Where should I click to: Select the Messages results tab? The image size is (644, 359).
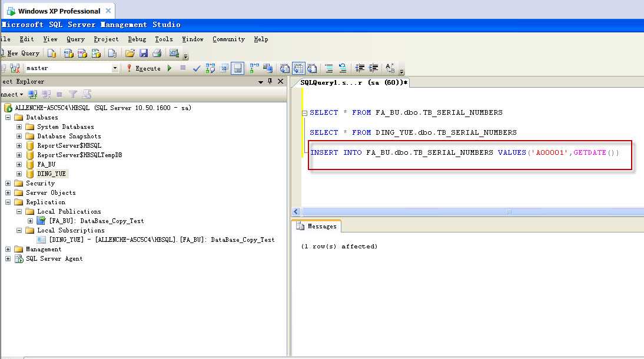pos(317,227)
